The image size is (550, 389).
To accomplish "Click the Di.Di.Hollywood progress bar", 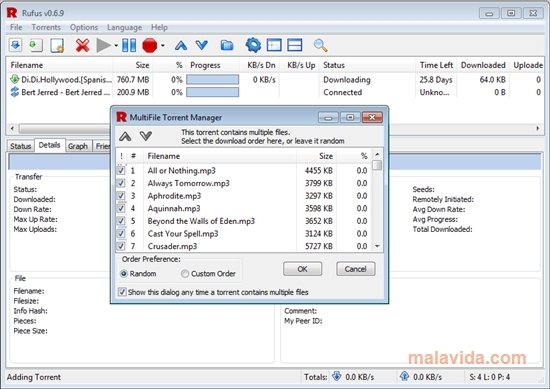I will [x=213, y=80].
